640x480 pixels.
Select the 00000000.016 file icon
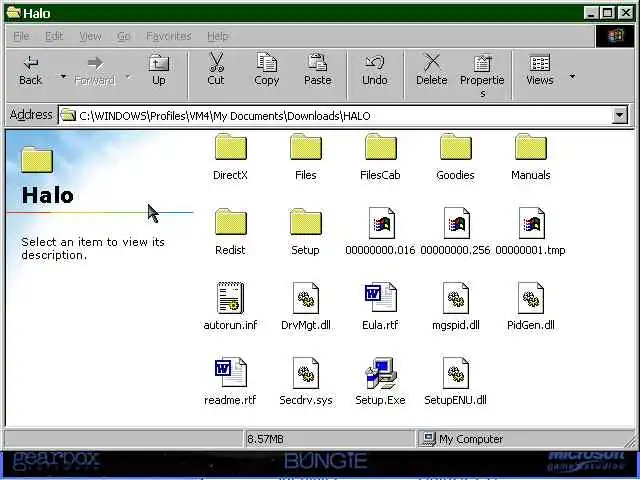[381, 223]
